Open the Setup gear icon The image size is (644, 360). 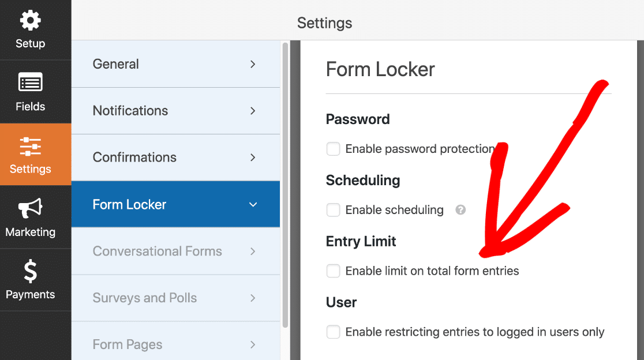[31, 20]
